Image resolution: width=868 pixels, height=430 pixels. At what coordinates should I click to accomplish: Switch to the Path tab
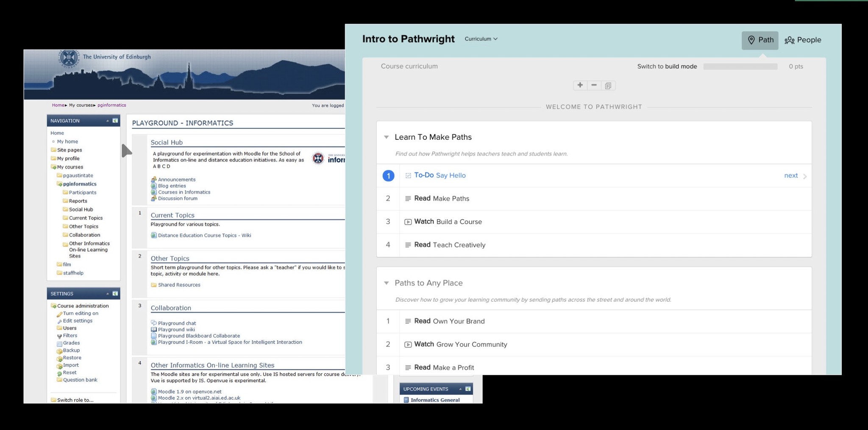[x=760, y=40]
